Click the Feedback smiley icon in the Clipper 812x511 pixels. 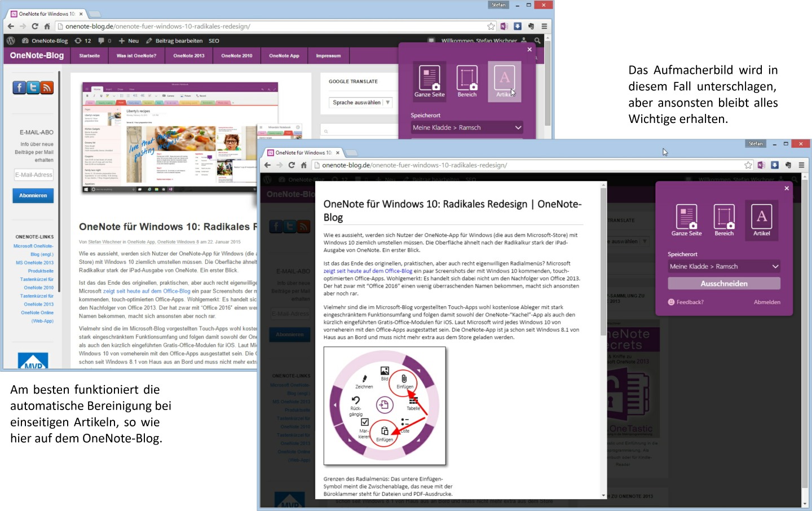670,302
